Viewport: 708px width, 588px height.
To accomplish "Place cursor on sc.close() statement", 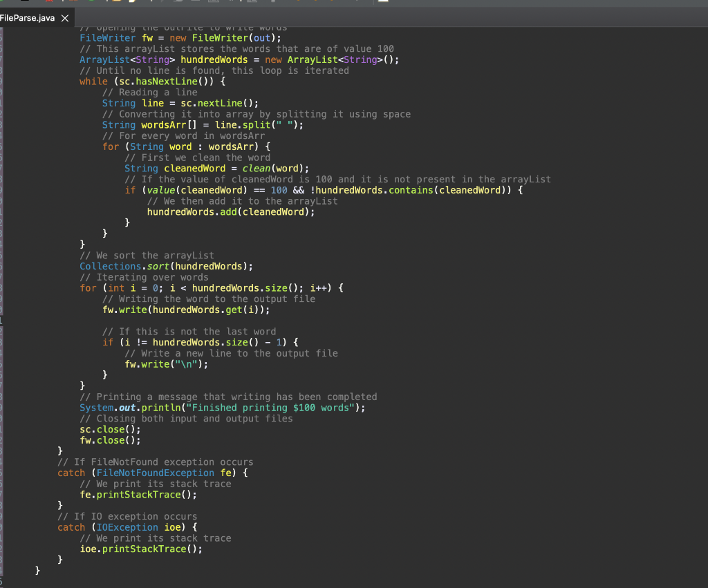I will pyautogui.click(x=110, y=430).
